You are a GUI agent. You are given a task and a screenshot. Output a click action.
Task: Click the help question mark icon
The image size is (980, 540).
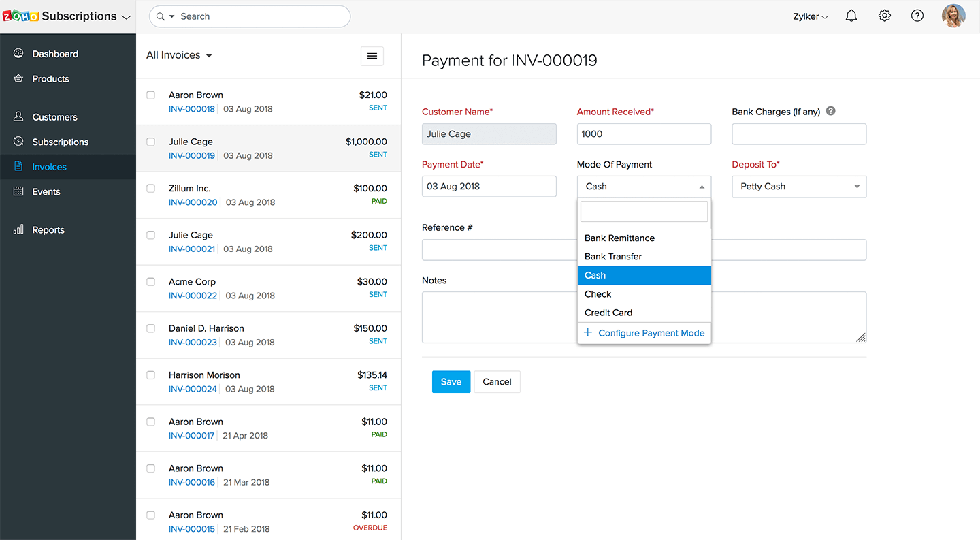click(x=917, y=16)
